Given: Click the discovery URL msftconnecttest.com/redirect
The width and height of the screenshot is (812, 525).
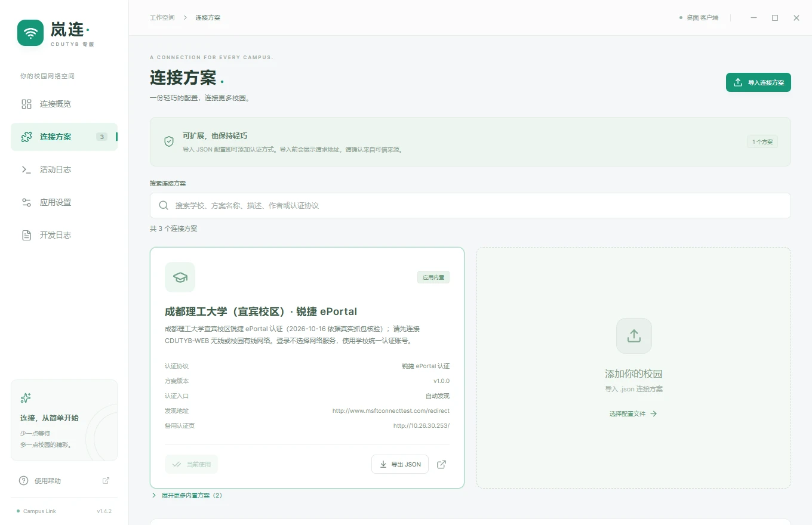Looking at the screenshot, I should click(391, 410).
